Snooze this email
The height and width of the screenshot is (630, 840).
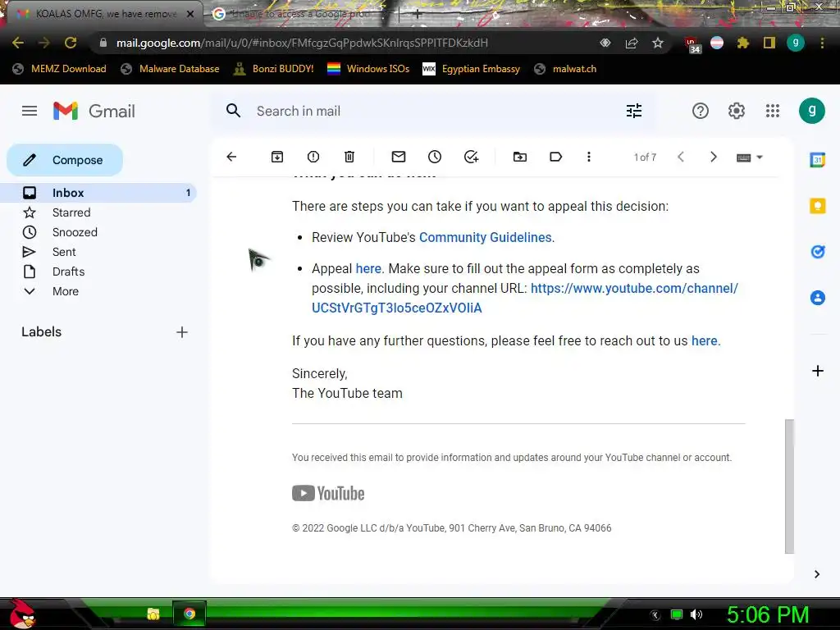tap(435, 157)
